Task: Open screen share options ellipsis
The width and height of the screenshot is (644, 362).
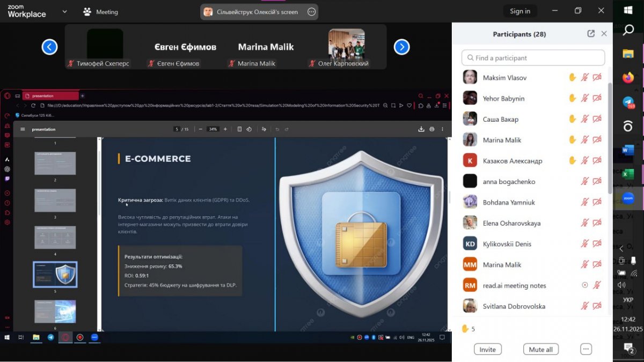Action: point(311,12)
